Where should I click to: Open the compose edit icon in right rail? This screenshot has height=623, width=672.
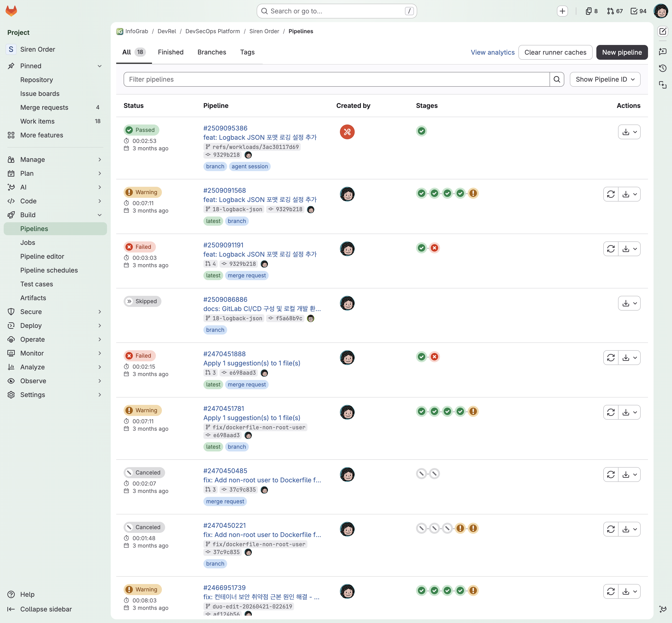[x=663, y=31]
